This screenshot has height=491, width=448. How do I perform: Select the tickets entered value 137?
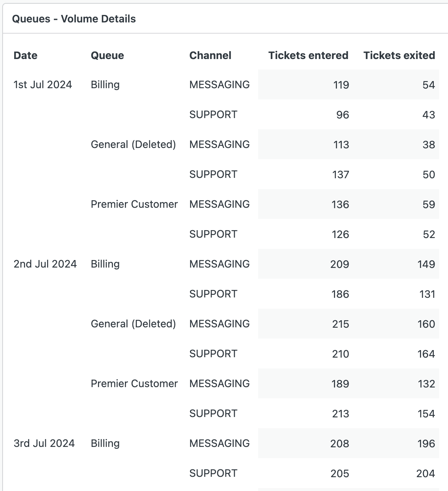pyautogui.click(x=341, y=175)
